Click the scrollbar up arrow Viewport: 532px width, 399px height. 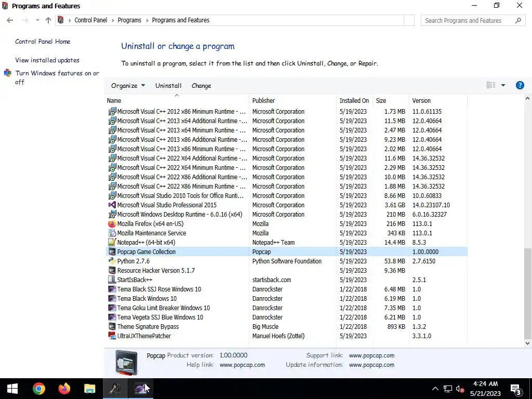[x=527, y=98]
